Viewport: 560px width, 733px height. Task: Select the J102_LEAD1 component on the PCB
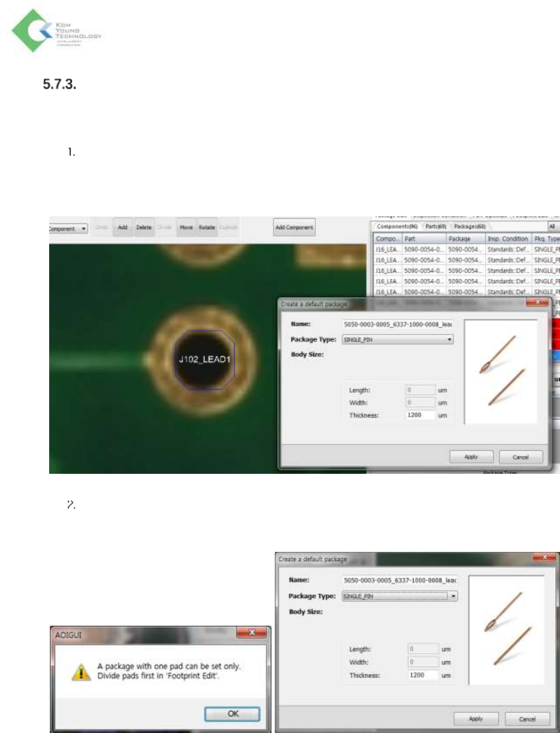click(x=204, y=359)
